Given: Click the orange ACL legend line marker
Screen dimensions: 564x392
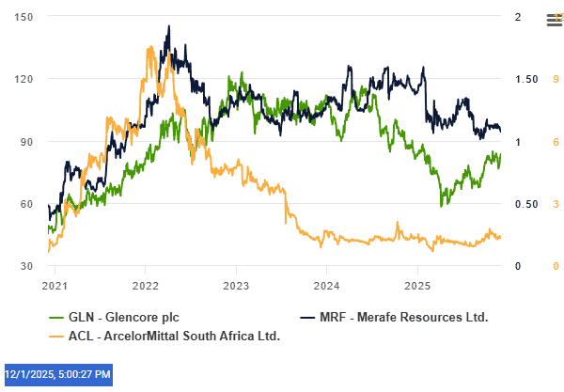Looking at the screenshot, I should [x=55, y=335].
